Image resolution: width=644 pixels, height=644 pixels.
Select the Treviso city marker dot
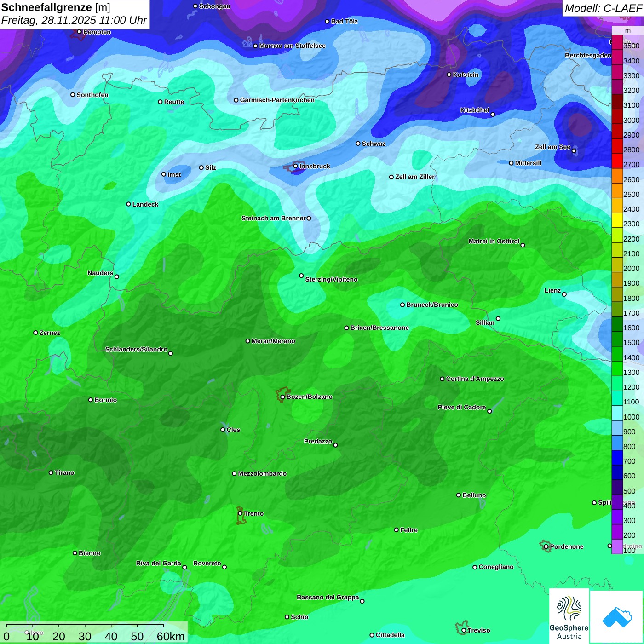coord(464,630)
